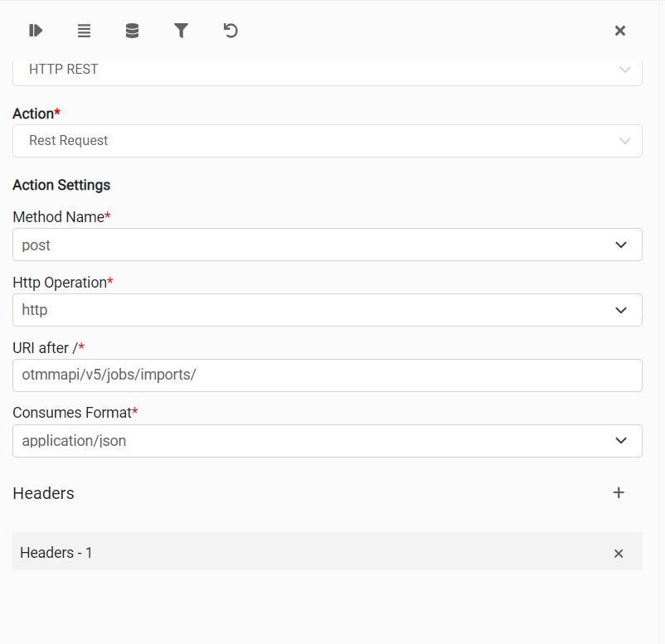Open the HTTP REST connector dropdown

[x=327, y=70]
